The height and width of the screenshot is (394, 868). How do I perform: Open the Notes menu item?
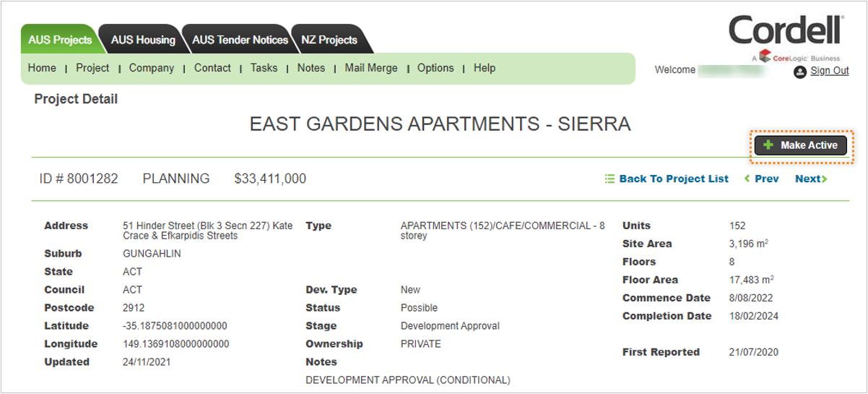click(311, 68)
